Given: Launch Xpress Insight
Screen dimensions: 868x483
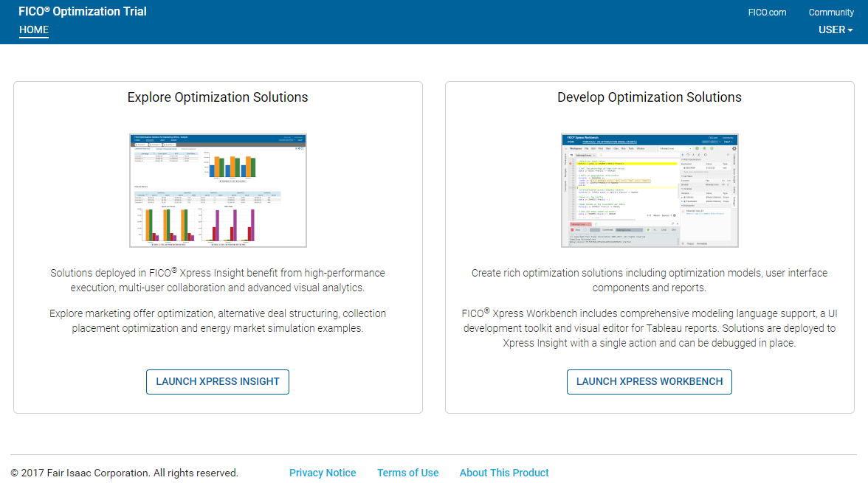Looking at the screenshot, I should (218, 382).
